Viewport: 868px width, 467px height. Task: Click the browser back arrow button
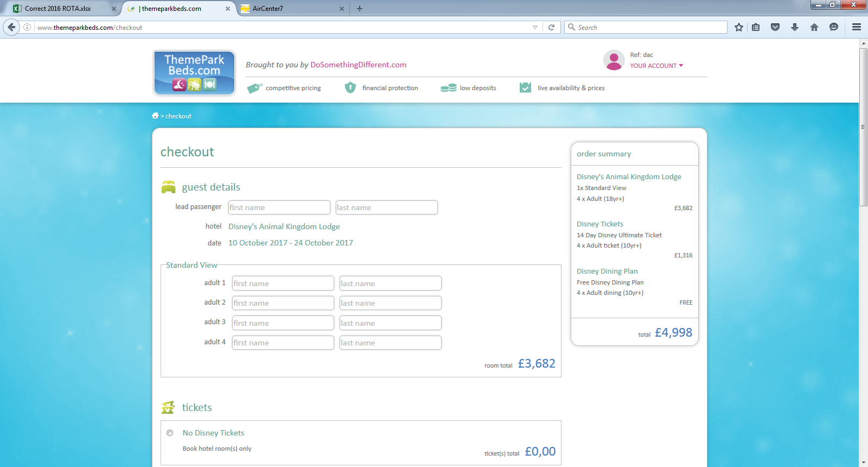pyautogui.click(x=11, y=27)
